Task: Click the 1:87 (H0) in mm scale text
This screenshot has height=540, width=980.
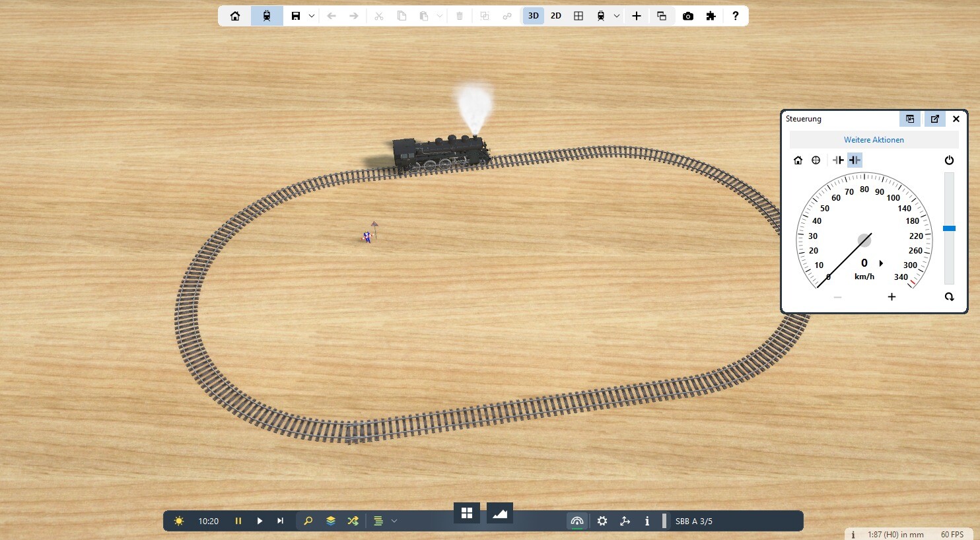Action: click(895, 534)
